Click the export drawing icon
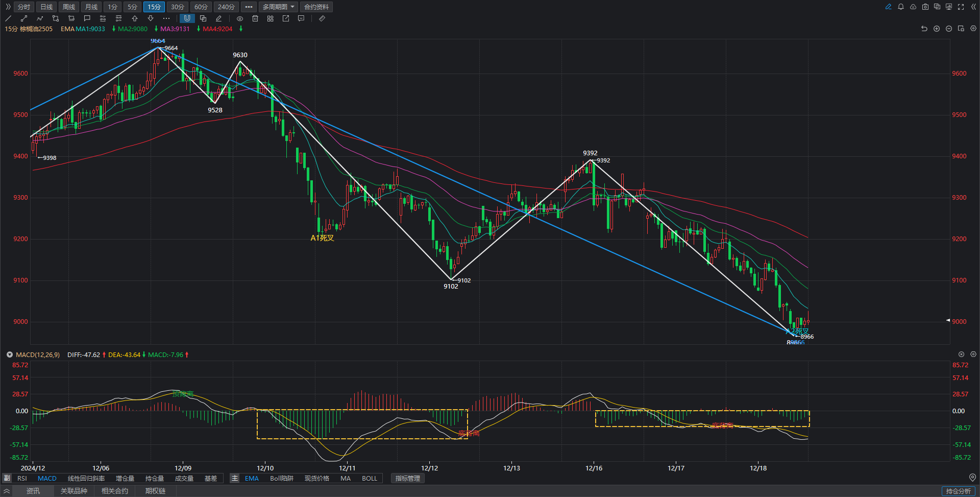980x497 pixels. click(x=286, y=18)
